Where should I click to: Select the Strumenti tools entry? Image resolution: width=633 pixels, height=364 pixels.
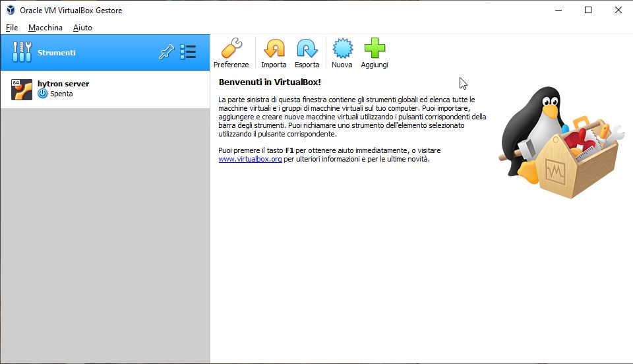(105, 53)
